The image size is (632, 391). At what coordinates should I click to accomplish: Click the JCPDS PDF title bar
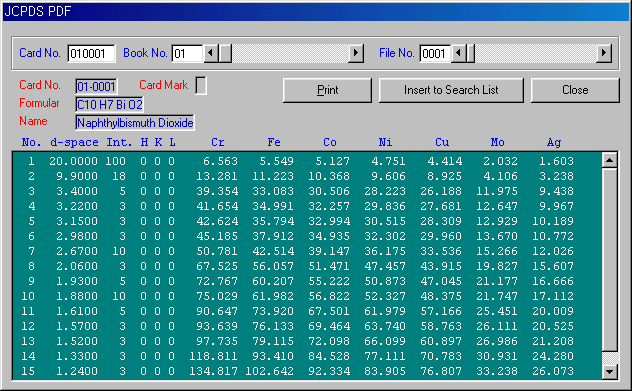[316, 11]
